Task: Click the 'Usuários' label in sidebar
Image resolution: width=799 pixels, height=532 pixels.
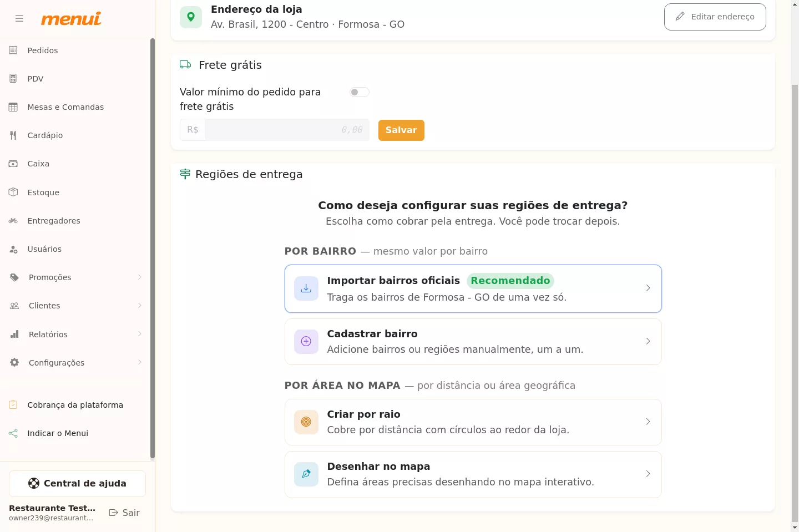Action: (44, 249)
